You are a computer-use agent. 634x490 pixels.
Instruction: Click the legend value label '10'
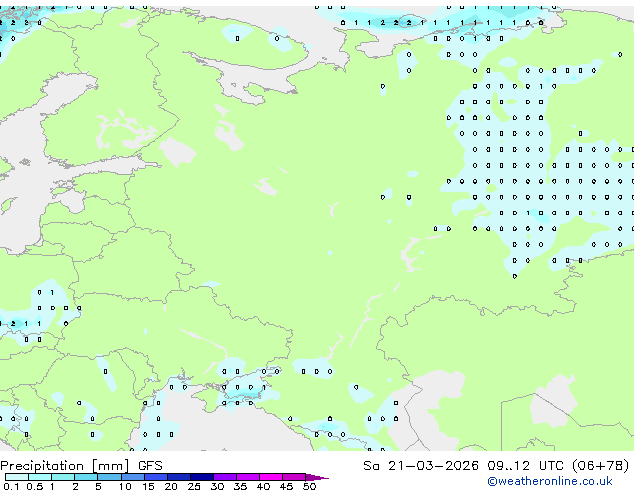(x=125, y=486)
